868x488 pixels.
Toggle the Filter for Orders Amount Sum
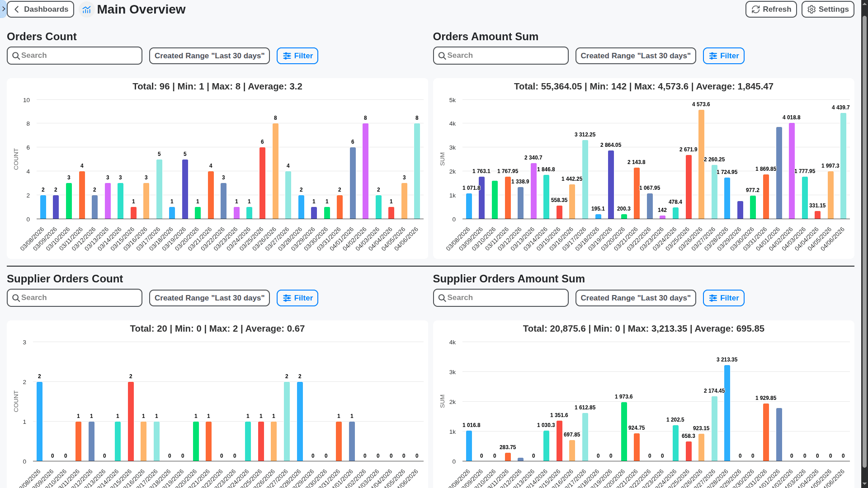pos(723,56)
